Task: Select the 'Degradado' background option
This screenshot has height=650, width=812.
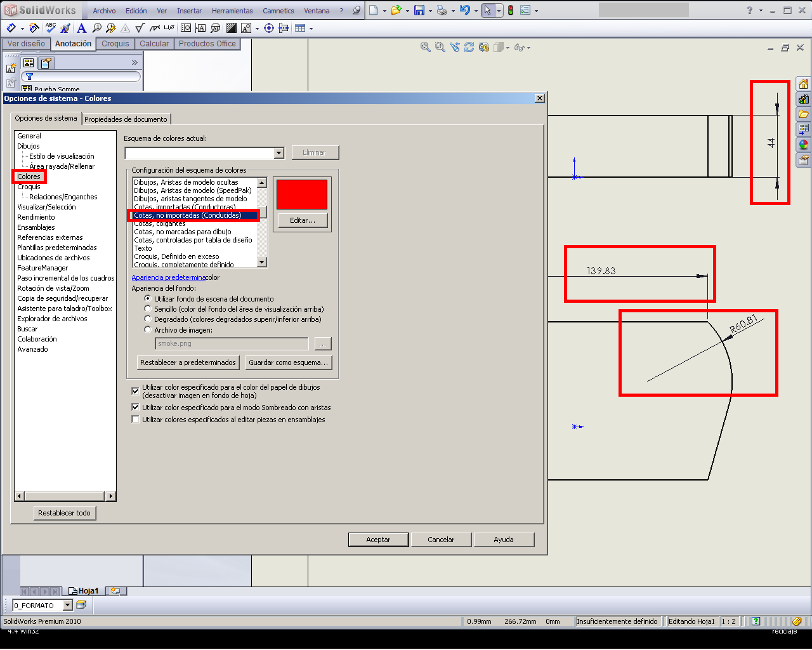Action: click(148, 319)
